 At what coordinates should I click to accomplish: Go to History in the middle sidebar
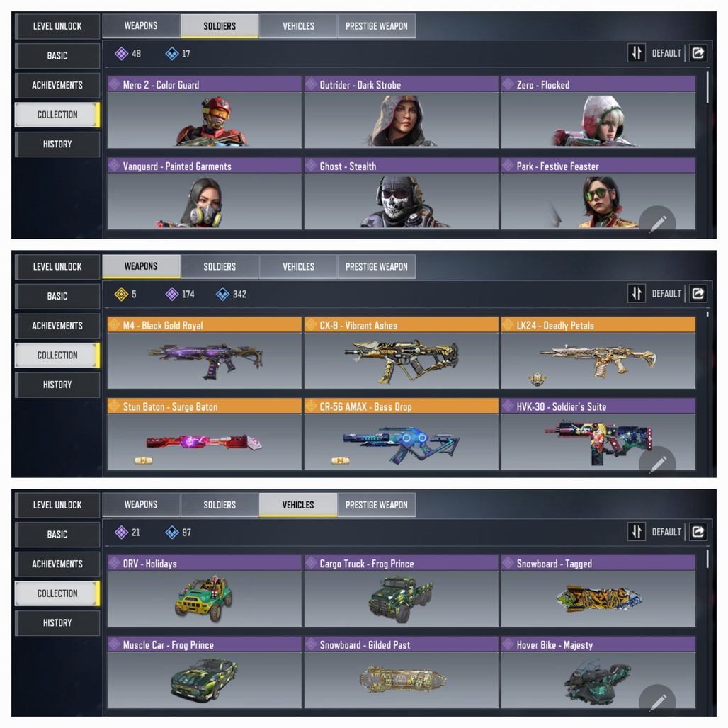(57, 385)
